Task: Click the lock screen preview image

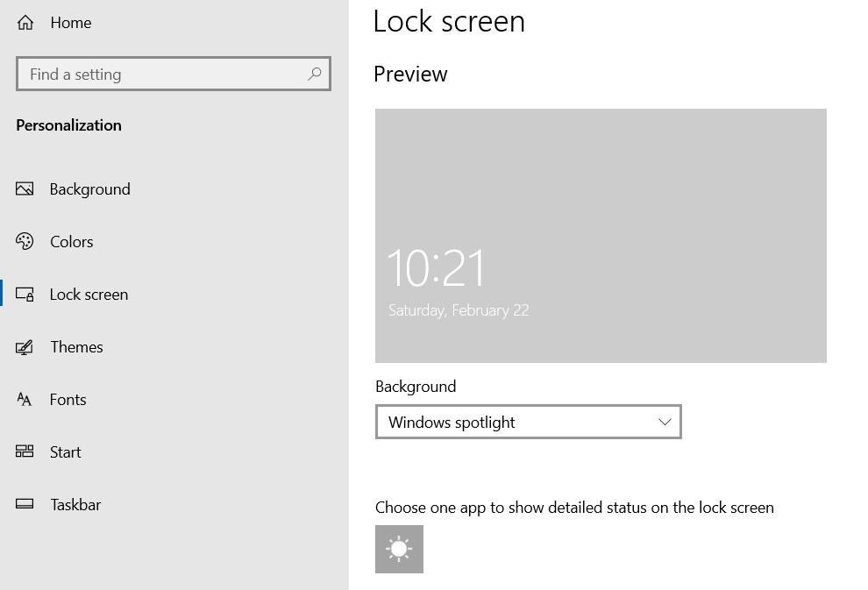Action: coord(601,235)
